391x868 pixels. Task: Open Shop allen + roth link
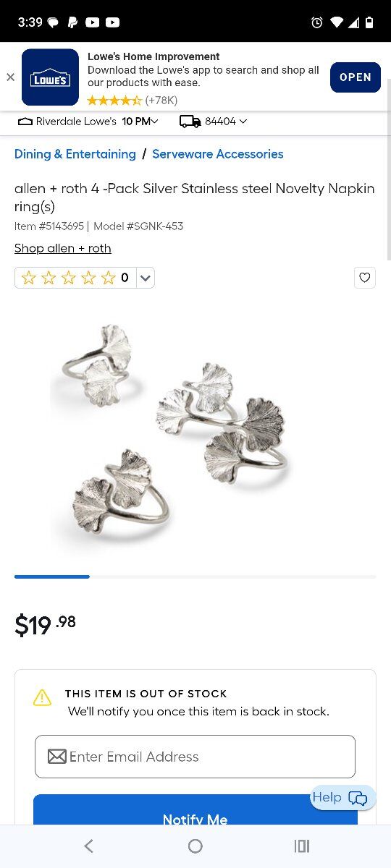tap(63, 248)
